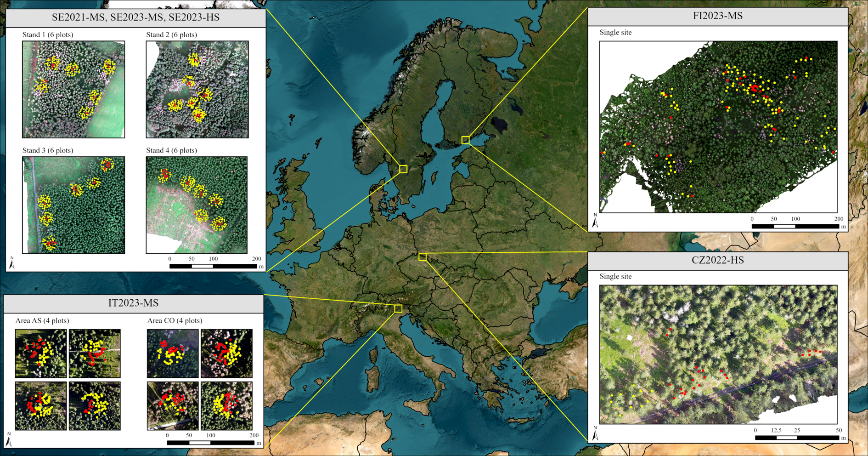868x456 pixels.
Task: Open the FI2023-MS single site image
Action: click(718, 127)
